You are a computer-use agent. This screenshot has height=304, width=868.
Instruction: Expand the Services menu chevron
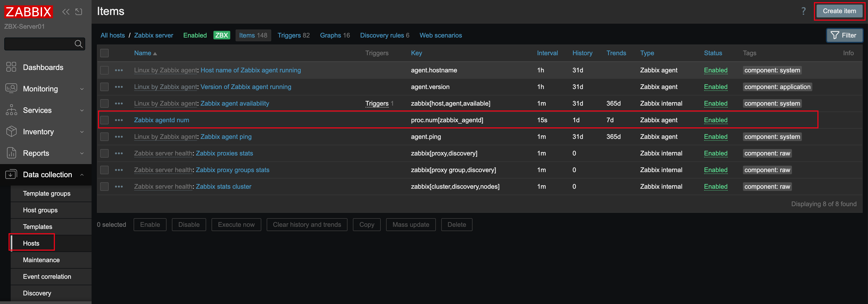82,110
